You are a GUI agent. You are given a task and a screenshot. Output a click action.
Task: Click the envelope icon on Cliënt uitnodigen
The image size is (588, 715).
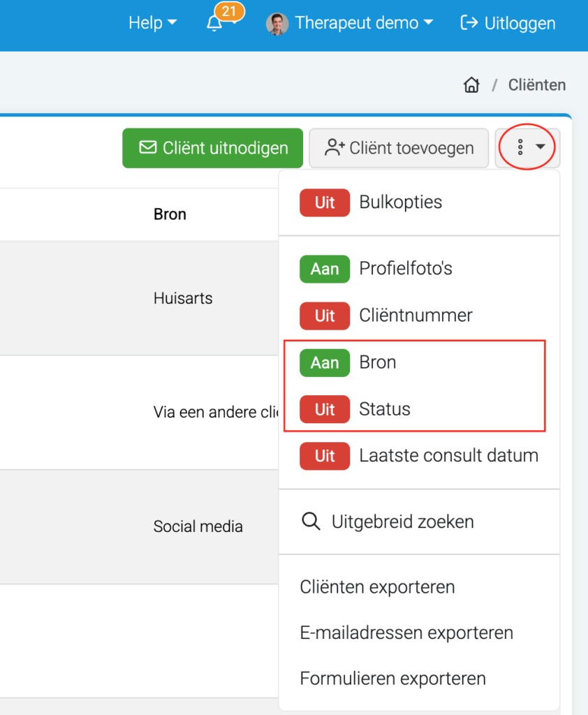coord(148,147)
